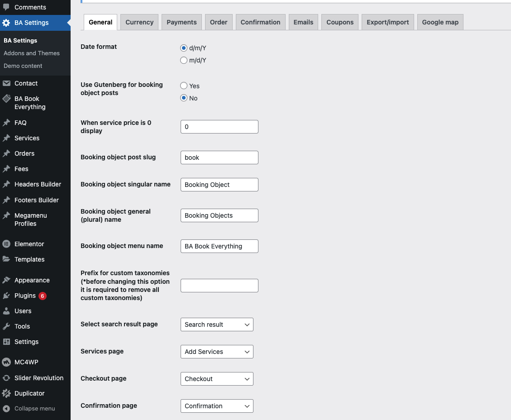511x420 pixels.
Task: Click the Elementor icon in sidebar
Action: tap(6, 244)
